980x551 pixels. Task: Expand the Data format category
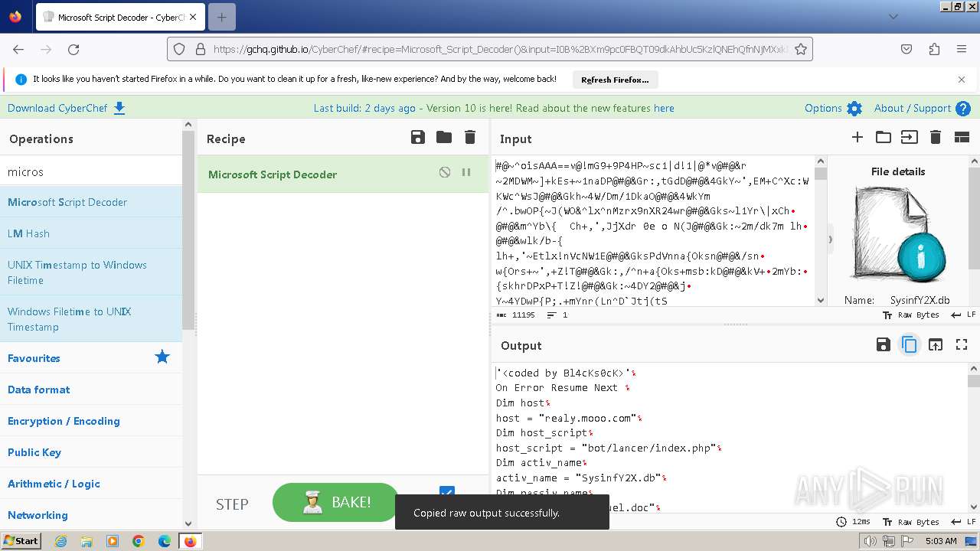point(92,390)
